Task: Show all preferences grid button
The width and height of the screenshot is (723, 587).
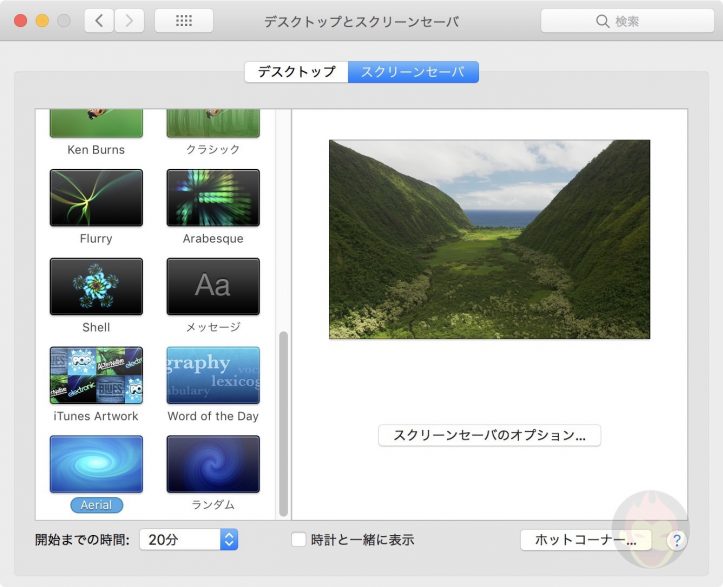Action: coord(184,21)
